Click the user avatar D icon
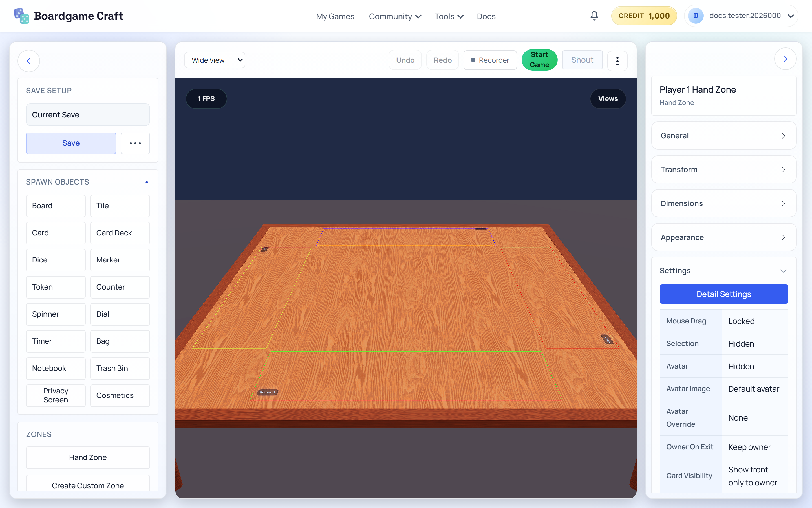The image size is (812, 508). tap(696, 16)
